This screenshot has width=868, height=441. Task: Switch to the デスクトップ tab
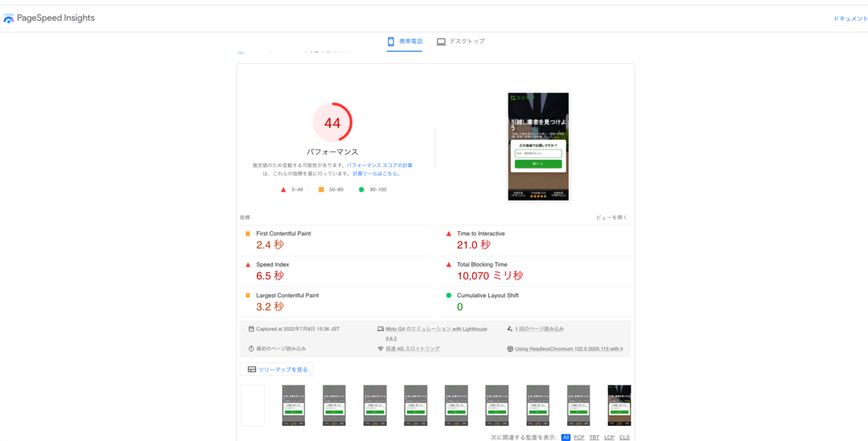(461, 42)
